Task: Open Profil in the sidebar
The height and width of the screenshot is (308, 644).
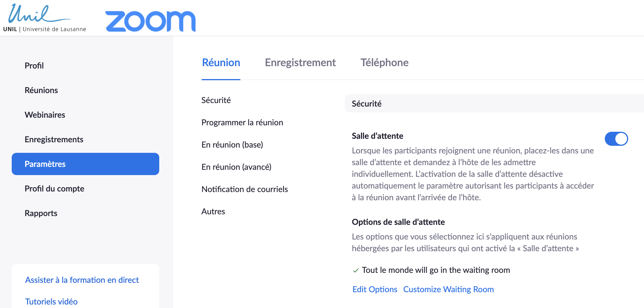Action: pos(34,66)
